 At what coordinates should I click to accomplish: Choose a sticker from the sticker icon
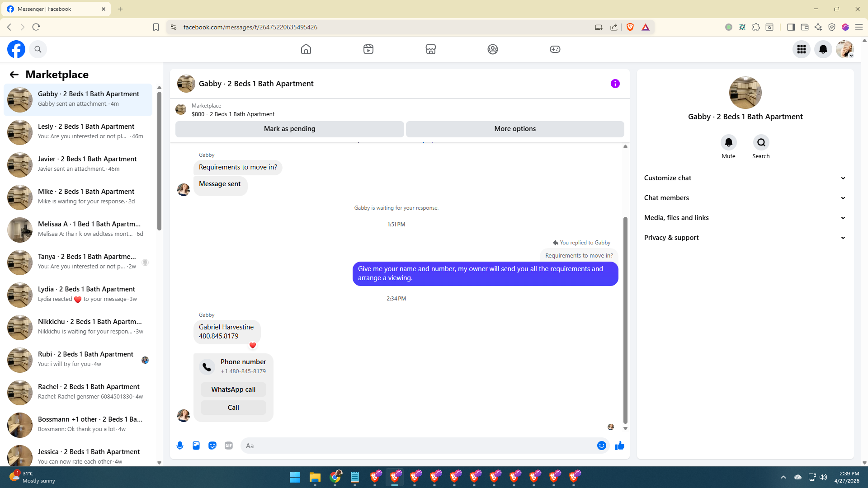(x=212, y=446)
